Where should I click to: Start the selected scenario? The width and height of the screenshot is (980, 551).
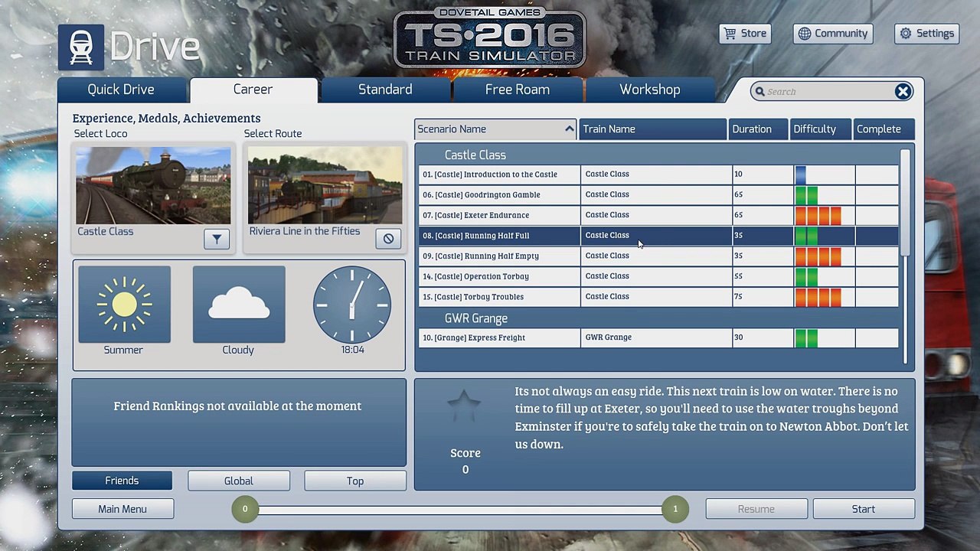pos(864,509)
